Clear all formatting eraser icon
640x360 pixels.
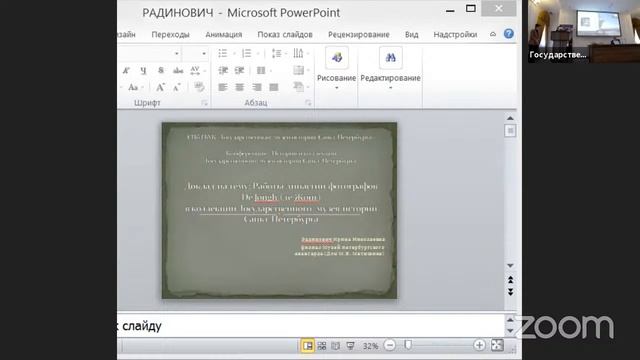coord(199,87)
